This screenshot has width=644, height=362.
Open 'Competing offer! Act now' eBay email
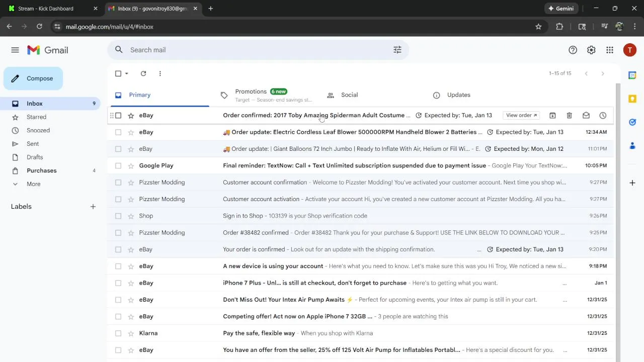coord(360,316)
